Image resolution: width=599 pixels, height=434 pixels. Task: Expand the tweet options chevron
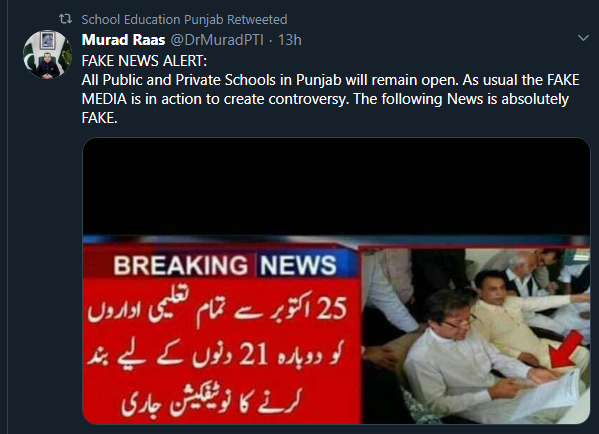pyautogui.click(x=583, y=38)
